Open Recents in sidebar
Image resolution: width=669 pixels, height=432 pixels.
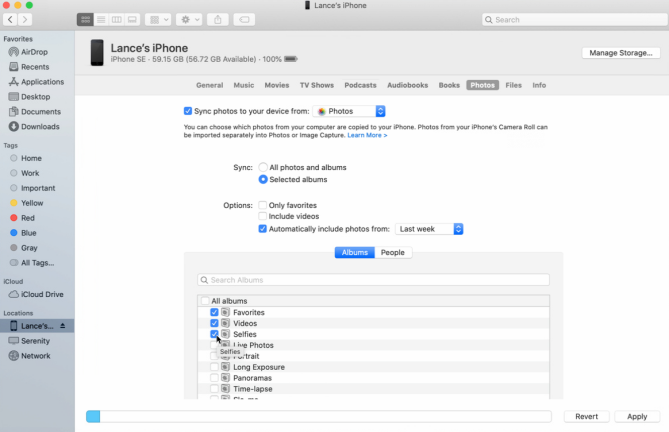pos(37,67)
